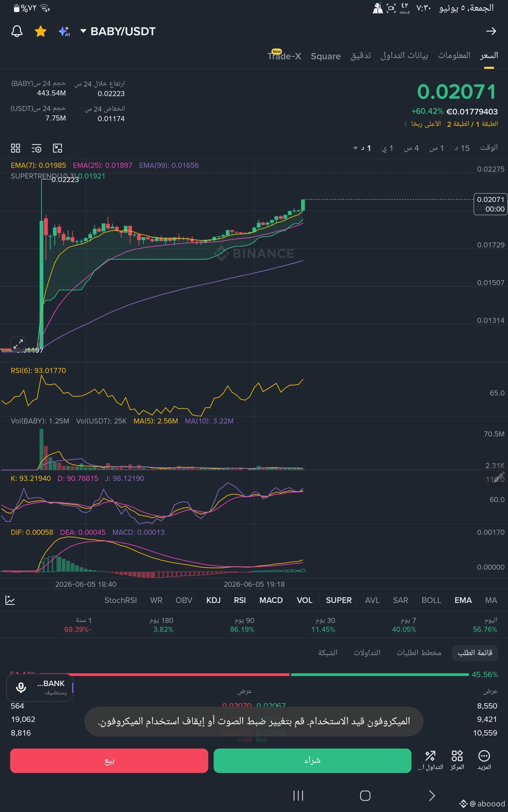Open the بيانات التداول tab

point(404,56)
